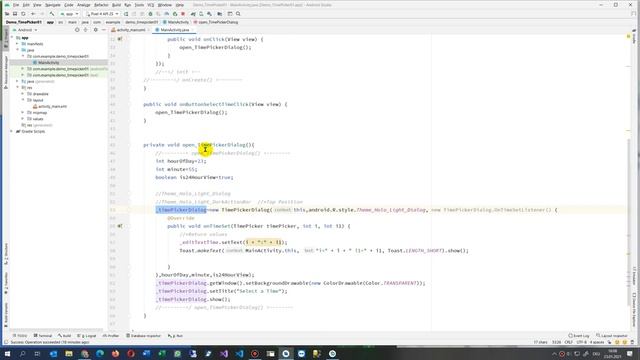The height and width of the screenshot is (360, 640).
Task: Click the override gutter icon beside onClick
Action: [120, 39]
